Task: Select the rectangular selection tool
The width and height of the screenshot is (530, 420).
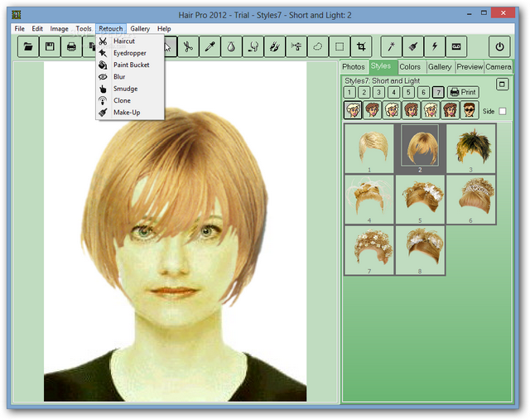Action: click(x=340, y=46)
